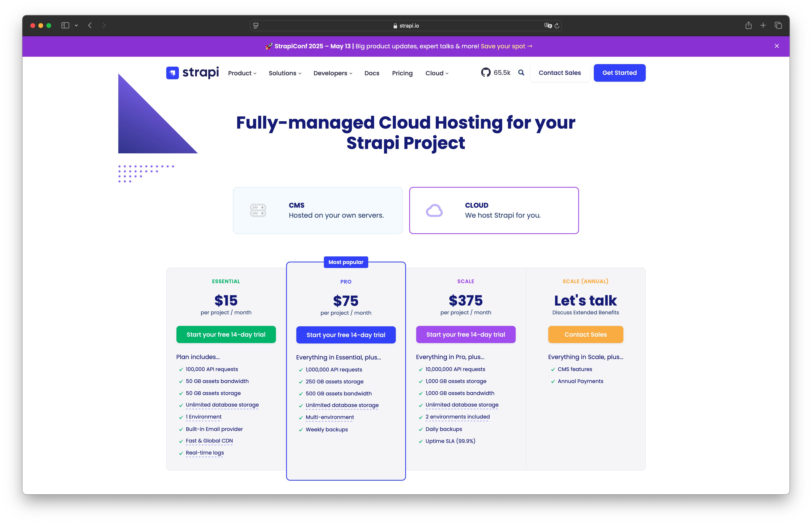Open site search with magnifier icon
Viewport: 812px width, 524px height.
(521, 72)
